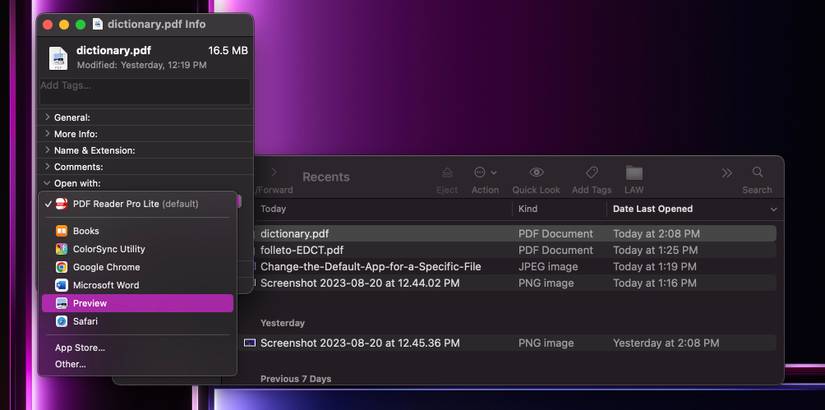The width and height of the screenshot is (825, 410).
Task: Click the Google Chrome icon in menu
Action: click(x=62, y=267)
